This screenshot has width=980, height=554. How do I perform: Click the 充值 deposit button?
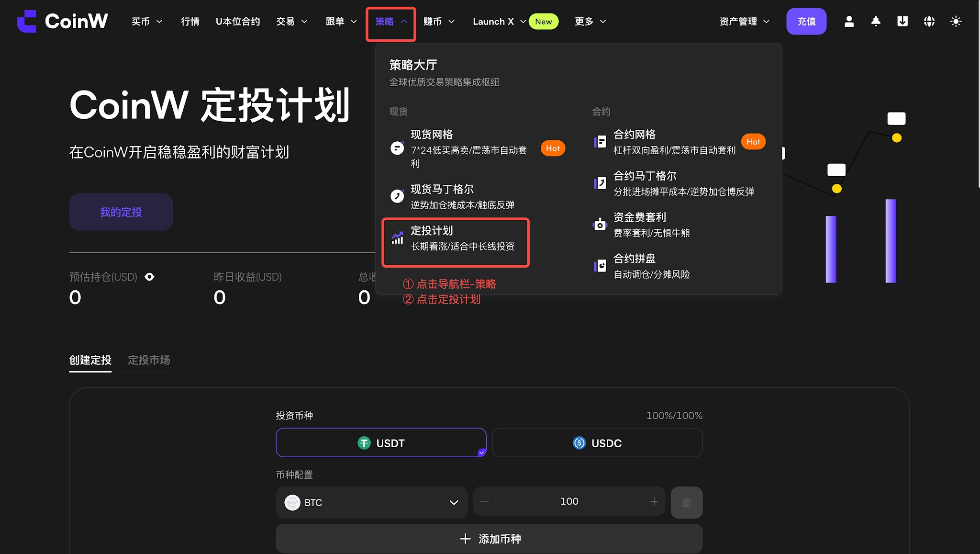806,22
